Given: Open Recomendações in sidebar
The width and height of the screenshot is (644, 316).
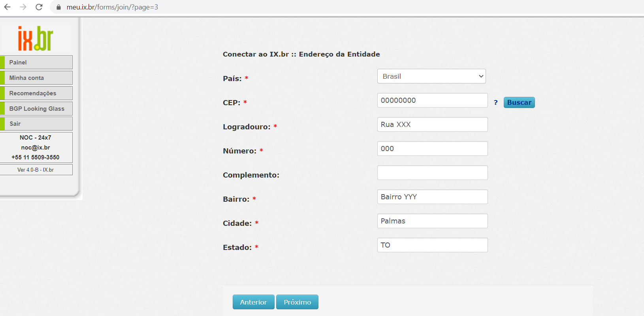Looking at the screenshot, I should [36, 93].
